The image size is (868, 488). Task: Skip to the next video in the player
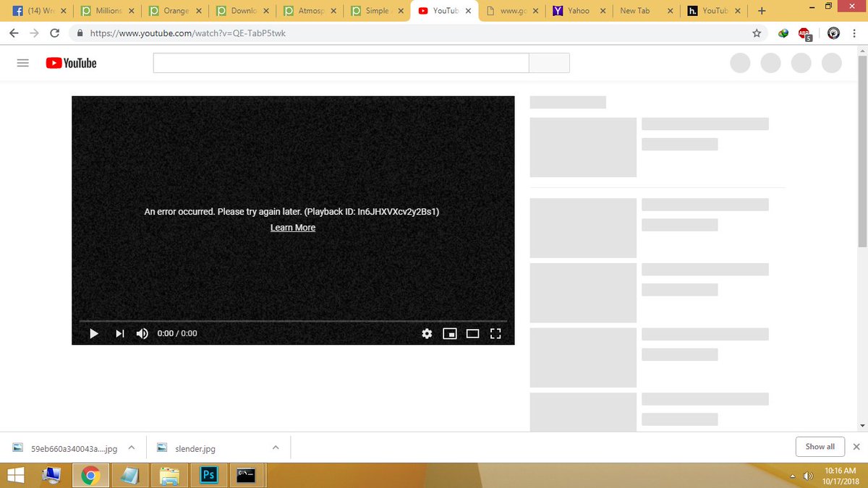tap(120, 333)
